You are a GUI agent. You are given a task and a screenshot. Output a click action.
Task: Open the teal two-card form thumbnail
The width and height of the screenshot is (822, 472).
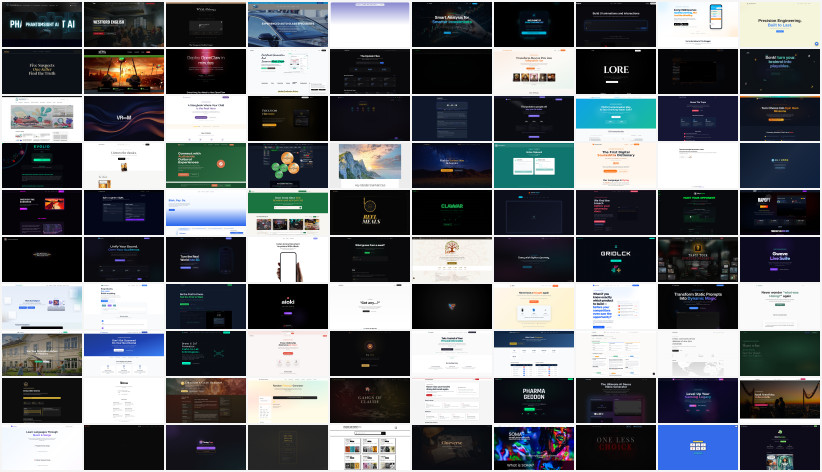click(534, 166)
